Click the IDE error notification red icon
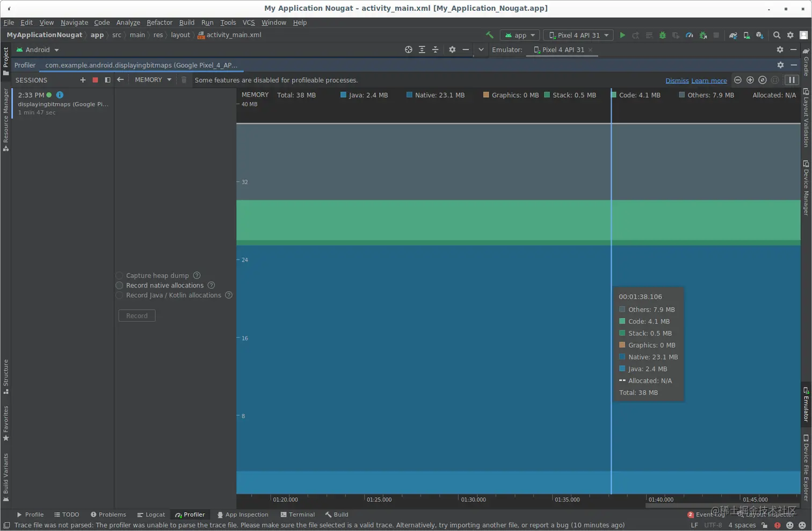812x531 pixels. coord(777,525)
